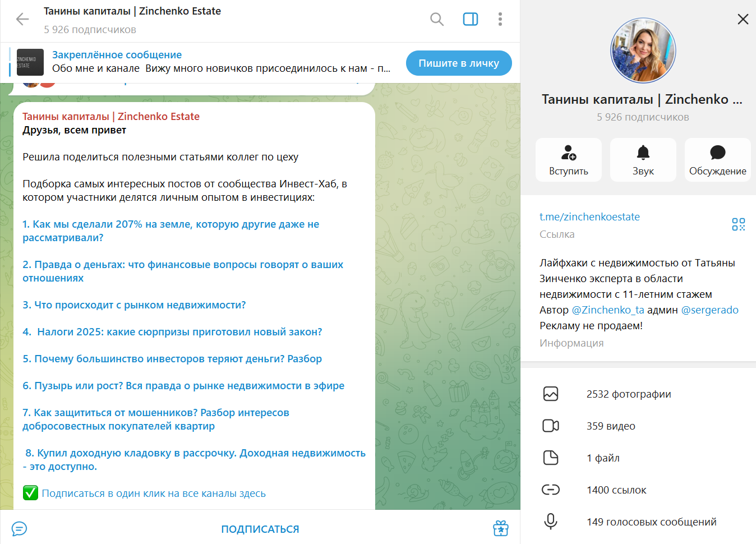
Task: Open search in the channel header
Action: click(x=437, y=19)
